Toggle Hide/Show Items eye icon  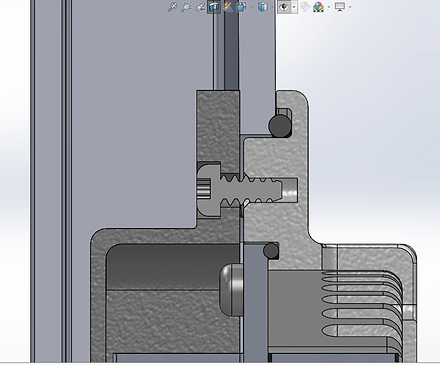[284, 7]
